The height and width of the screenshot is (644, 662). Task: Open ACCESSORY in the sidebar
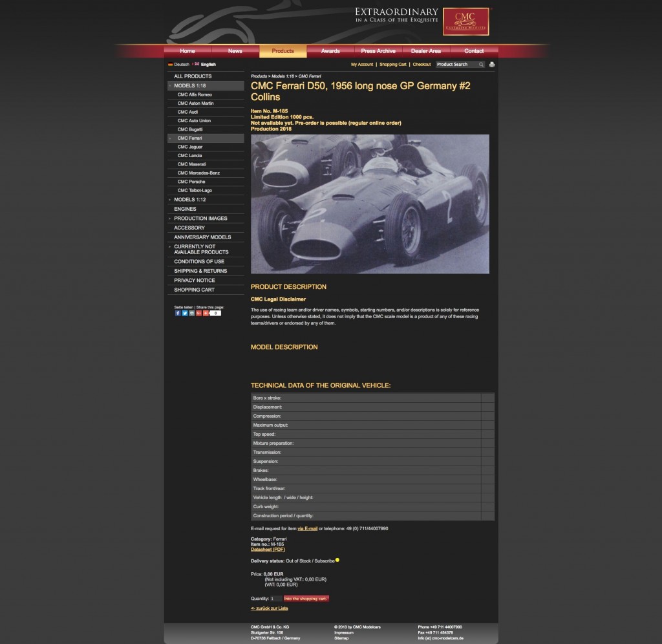tap(206, 228)
